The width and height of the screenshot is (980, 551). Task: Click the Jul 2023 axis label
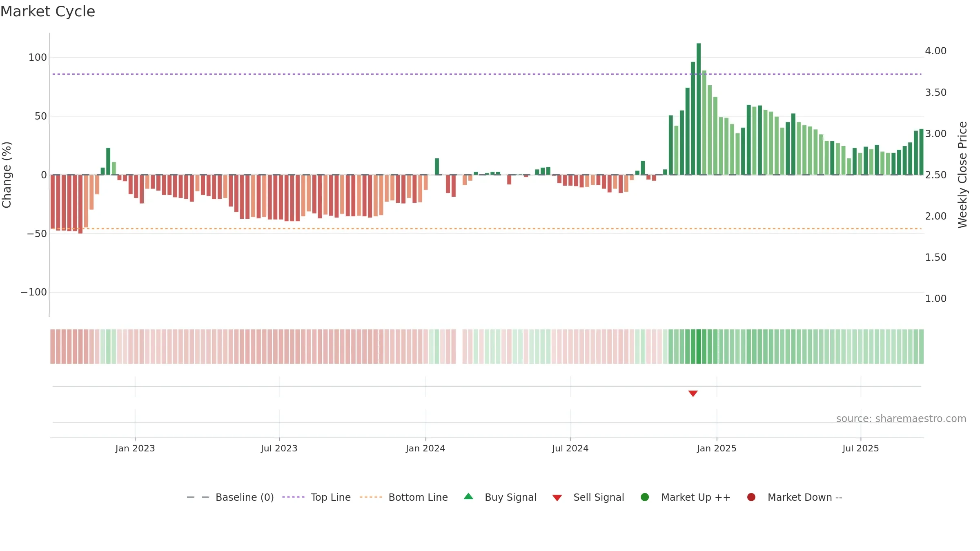tap(279, 448)
